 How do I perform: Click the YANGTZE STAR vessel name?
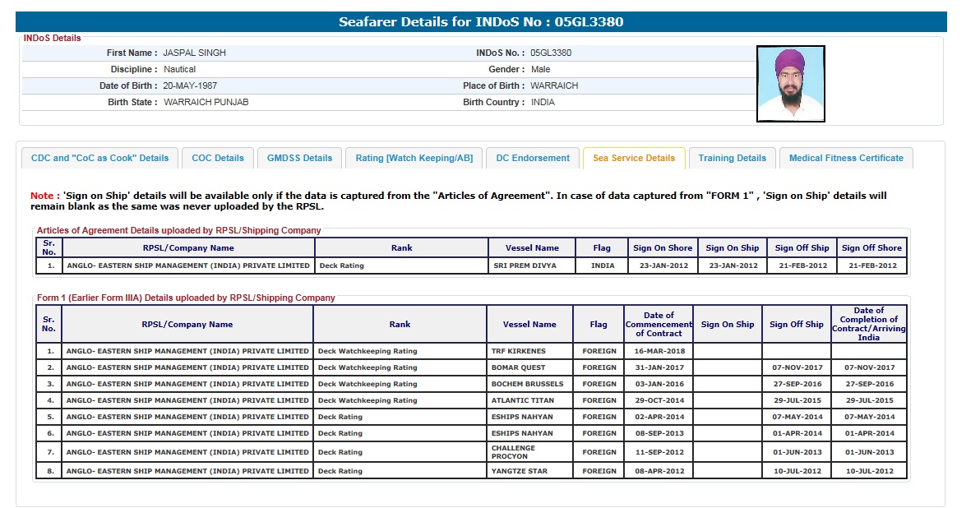519,471
